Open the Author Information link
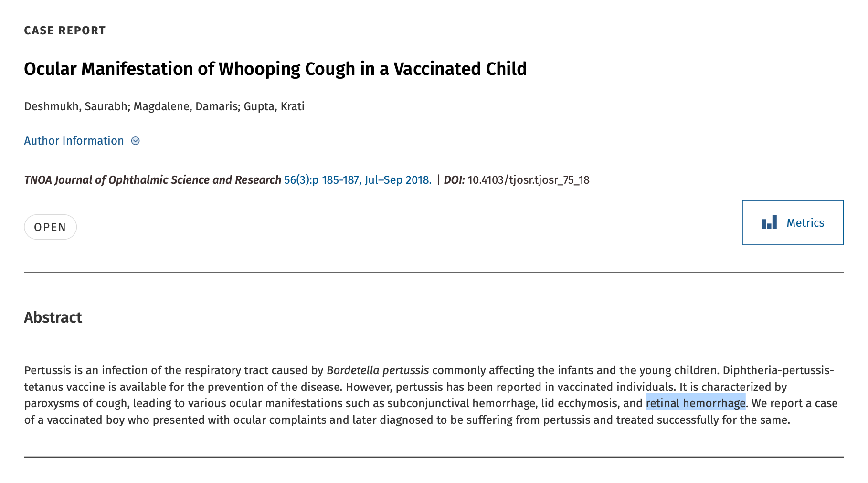The height and width of the screenshot is (483, 868). coord(74,141)
